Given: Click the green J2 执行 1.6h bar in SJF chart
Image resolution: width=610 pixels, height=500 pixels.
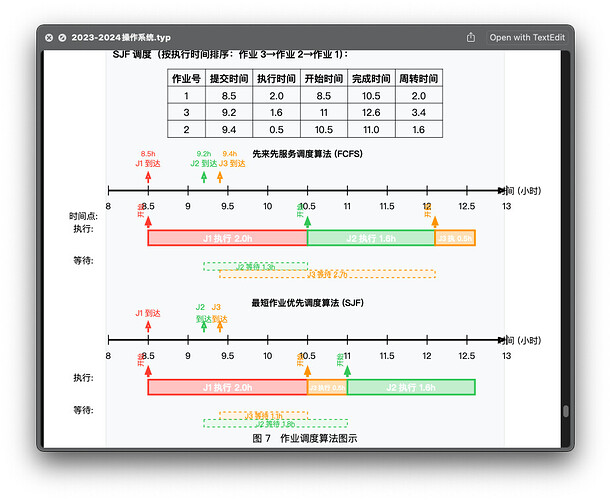Looking at the screenshot, I should point(410,387).
